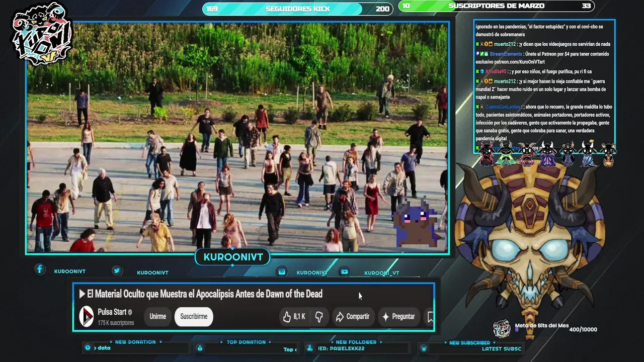This screenshot has width=644, height=362.
Task: Click the 8,1 K like count
Action: point(299,317)
